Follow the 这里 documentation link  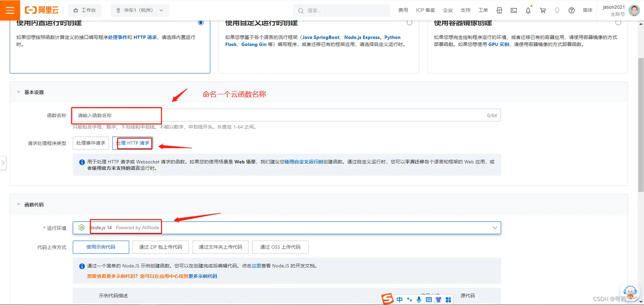click(x=256, y=266)
